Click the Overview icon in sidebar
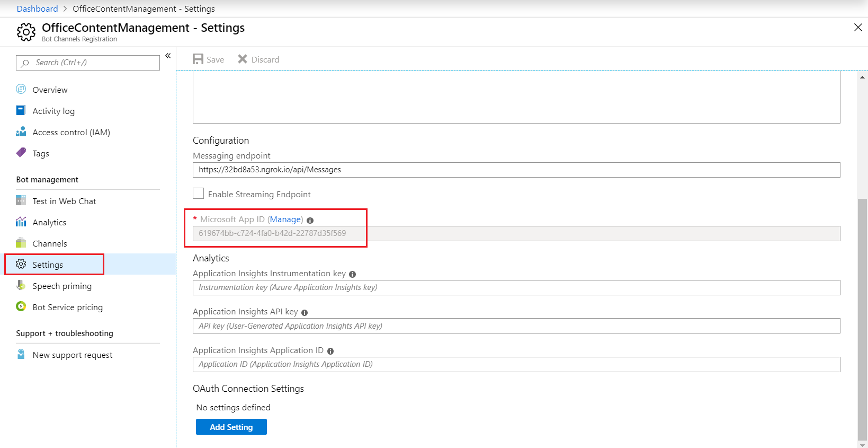 [21, 89]
